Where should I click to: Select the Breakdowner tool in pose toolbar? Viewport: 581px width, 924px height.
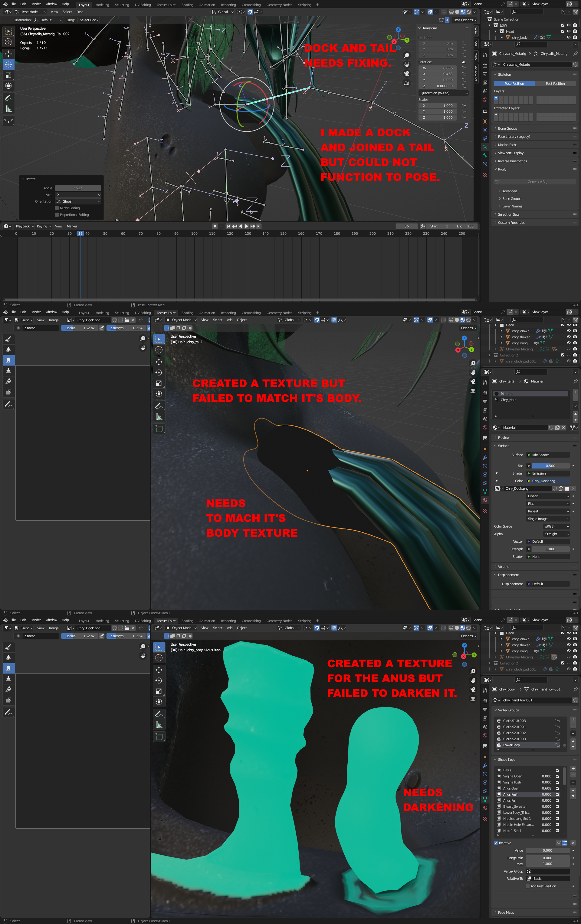click(x=8, y=121)
